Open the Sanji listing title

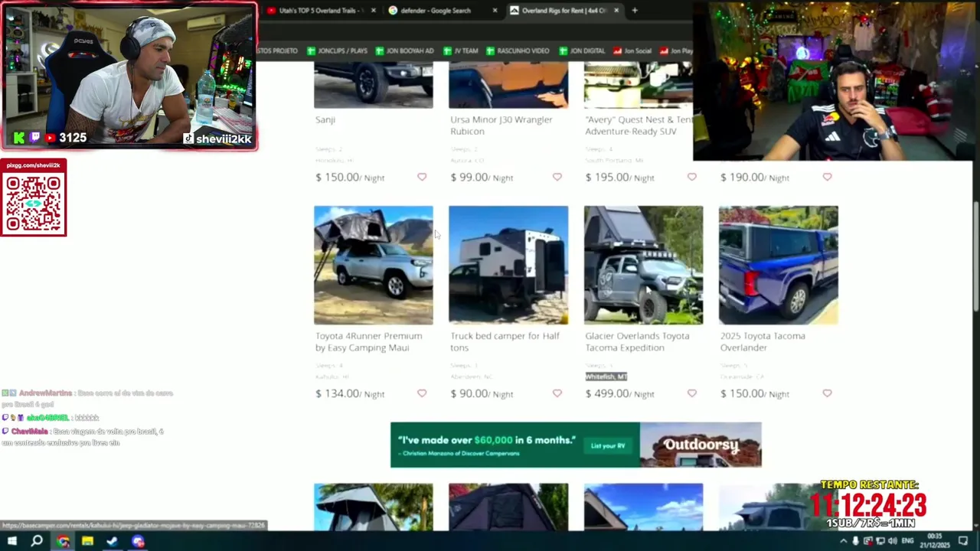pos(325,119)
